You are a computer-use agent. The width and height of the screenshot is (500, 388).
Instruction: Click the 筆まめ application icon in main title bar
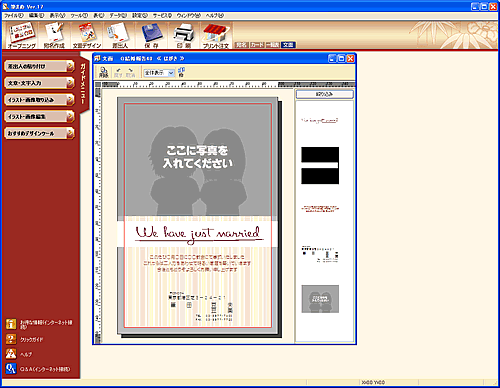coord(5,6)
